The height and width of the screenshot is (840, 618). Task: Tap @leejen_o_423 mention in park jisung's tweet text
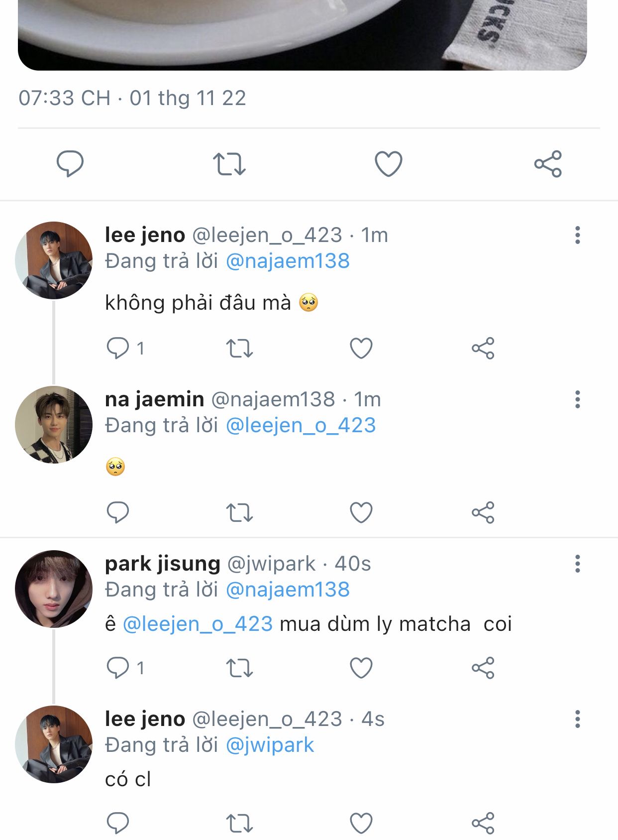(x=198, y=624)
